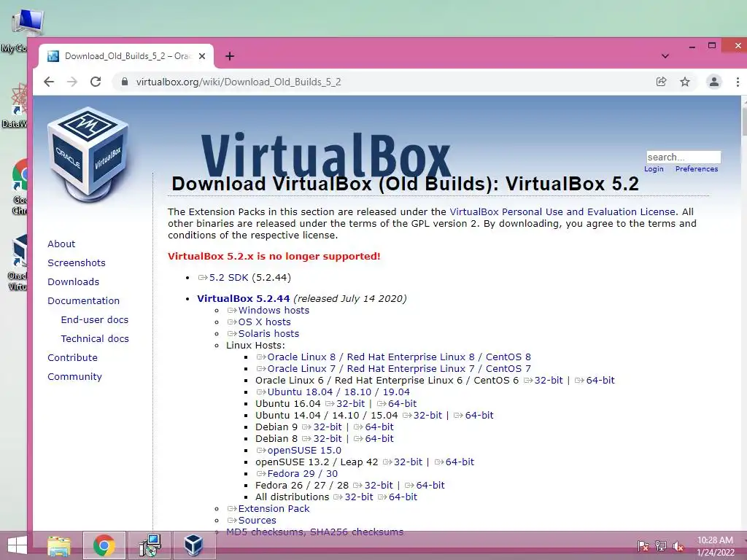747x560 pixels.
Task: Download openSUSE 13.2 / Leap 42 64-bit
Action: point(454,462)
